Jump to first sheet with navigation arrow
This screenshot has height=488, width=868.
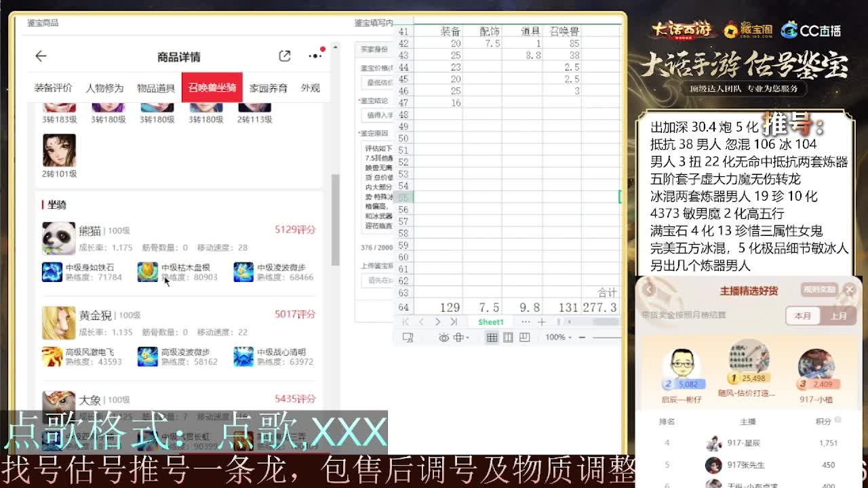point(406,322)
